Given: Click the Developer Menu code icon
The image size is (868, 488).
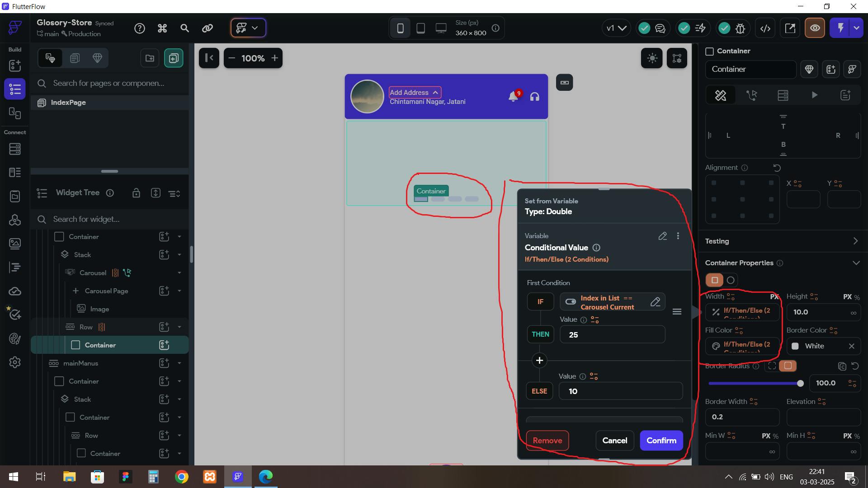Looking at the screenshot, I should pos(765,28).
